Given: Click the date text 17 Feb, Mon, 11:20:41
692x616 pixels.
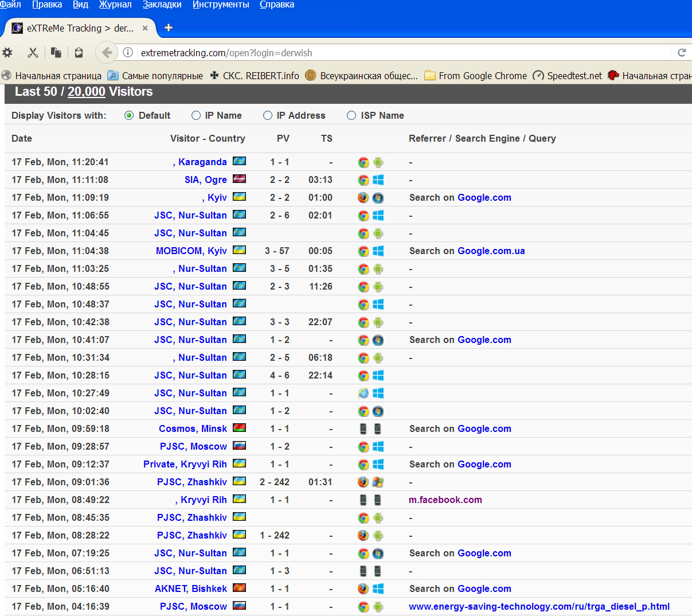Looking at the screenshot, I should [60, 162].
